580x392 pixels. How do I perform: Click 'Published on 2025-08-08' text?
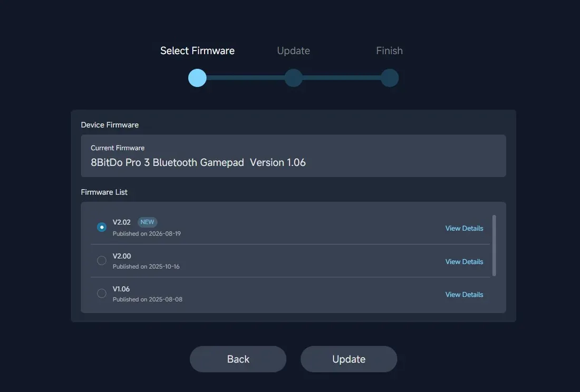(147, 299)
